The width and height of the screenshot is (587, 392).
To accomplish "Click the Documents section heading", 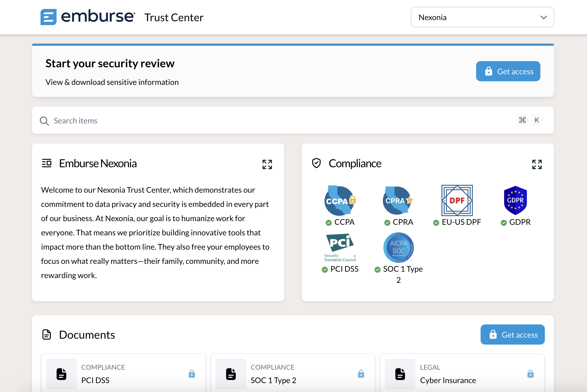I will click(x=87, y=335).
